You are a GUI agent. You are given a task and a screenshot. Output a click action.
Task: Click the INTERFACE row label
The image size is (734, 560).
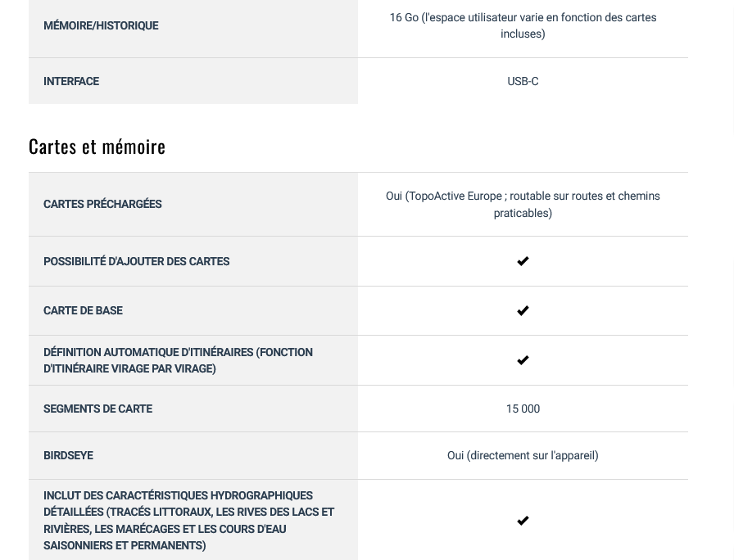[71, 81]
